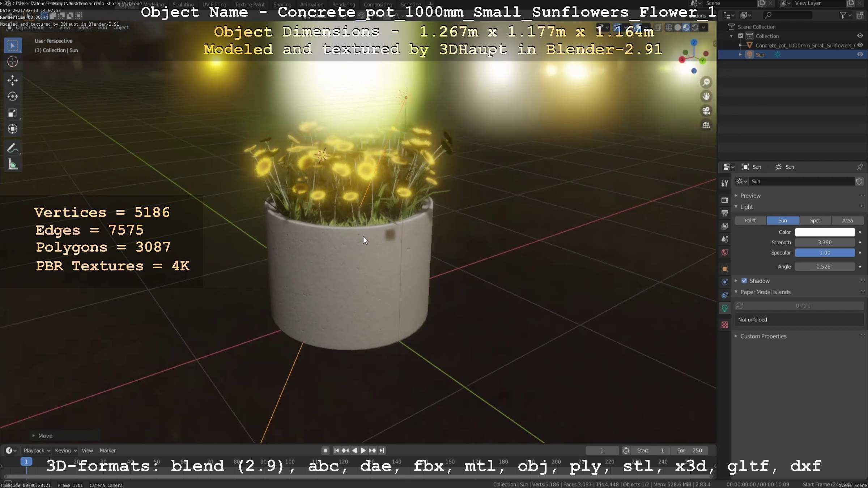The height and width of the screenshot is (488, 868).
Task: Select the Annotate pencil tool
Action: [x=13, y=148]
